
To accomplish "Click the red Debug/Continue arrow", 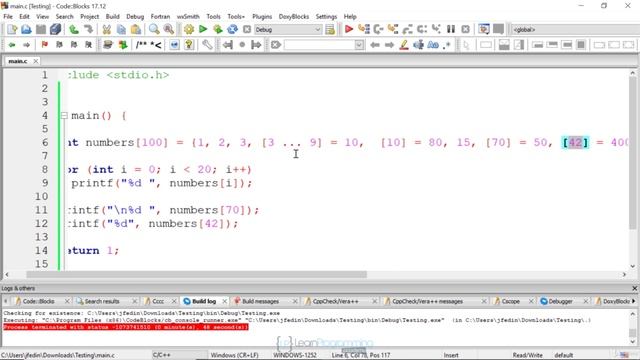I will [349, 29].
